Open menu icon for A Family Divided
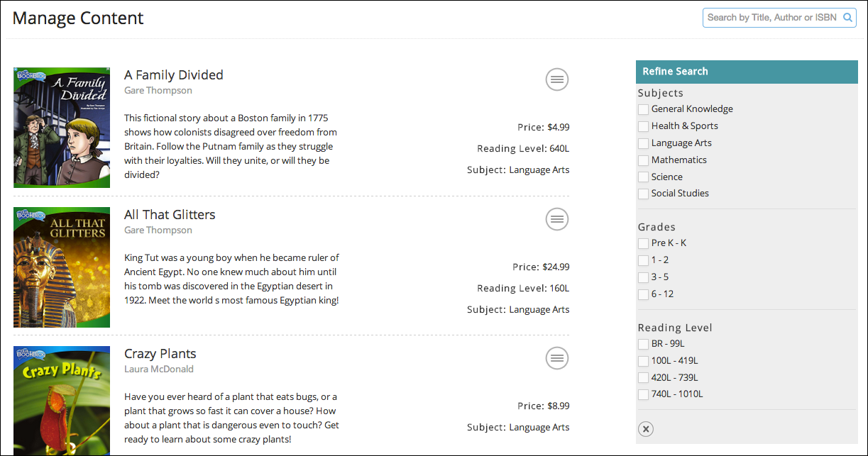The width and height of the screenshot is (868, 456). click(x=557, y=79)
